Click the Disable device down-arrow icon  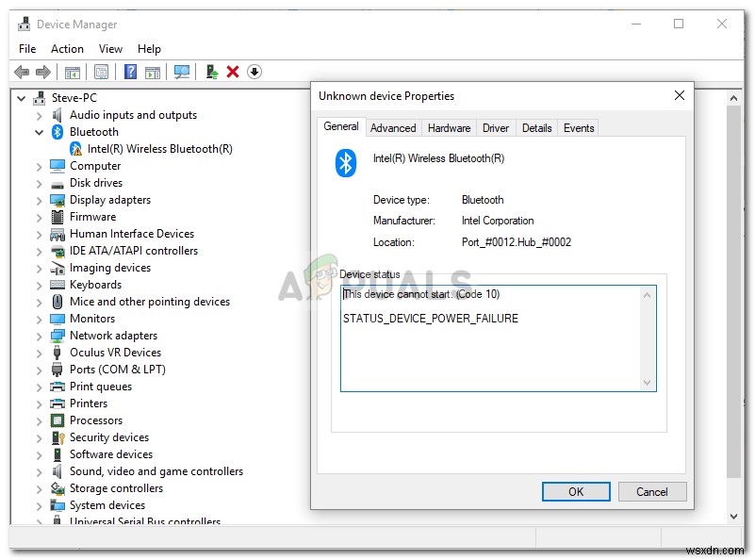[254, 72]
